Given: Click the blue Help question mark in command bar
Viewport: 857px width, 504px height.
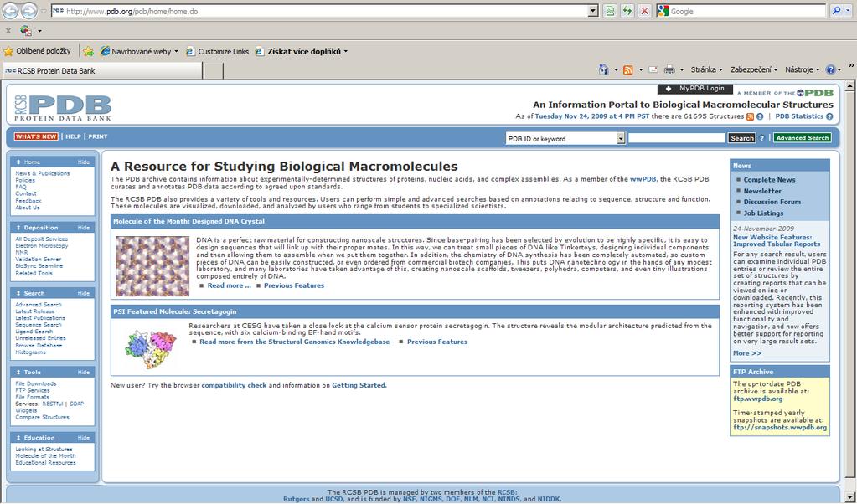Looking at the screenshot, I should [x=831, y=69].
